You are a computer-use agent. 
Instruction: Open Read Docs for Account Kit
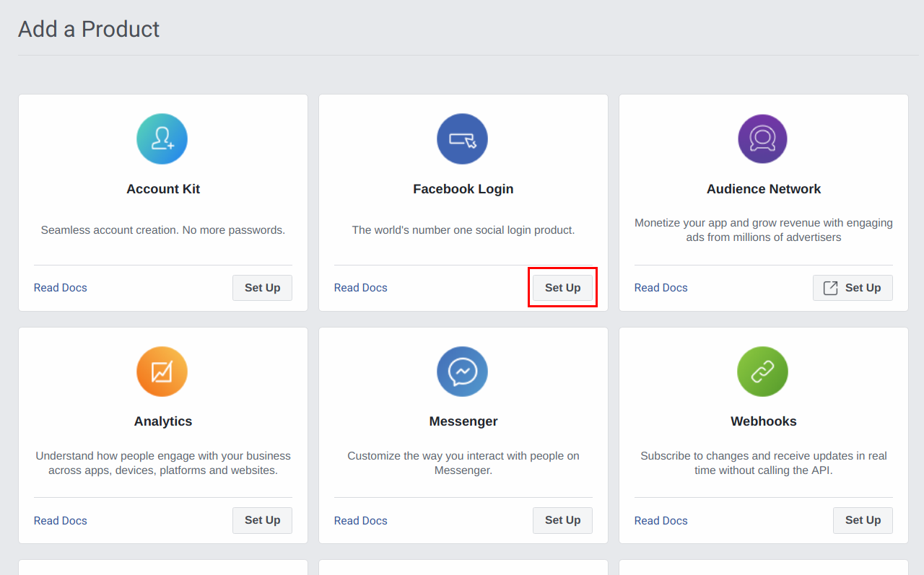coord(61,288)
